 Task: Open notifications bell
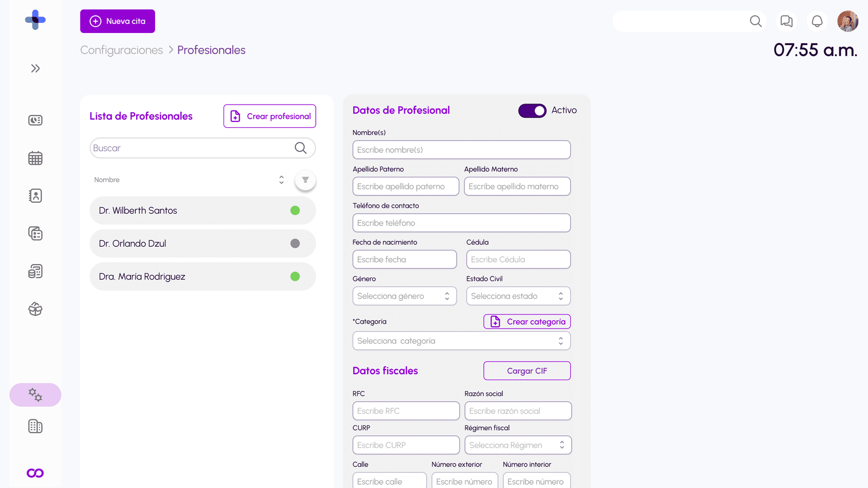(816, 21)
